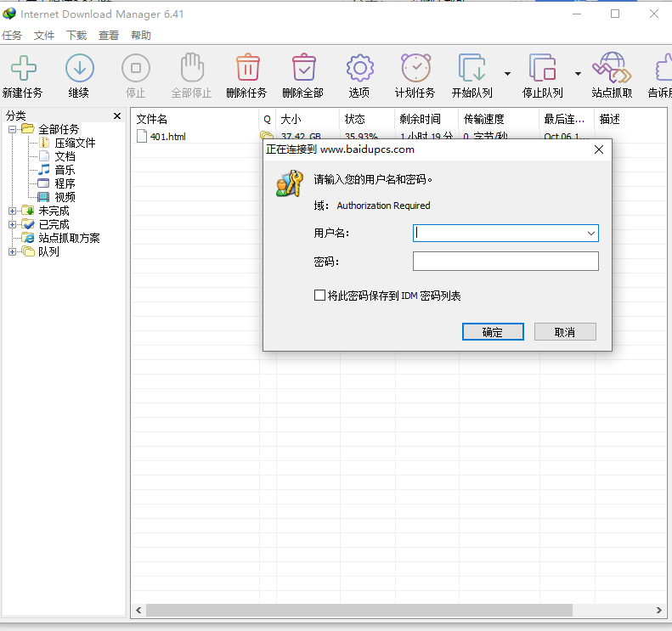672x631 pixels.
Task: Open 站点抓取 site grabber icon
Action: 612,68
